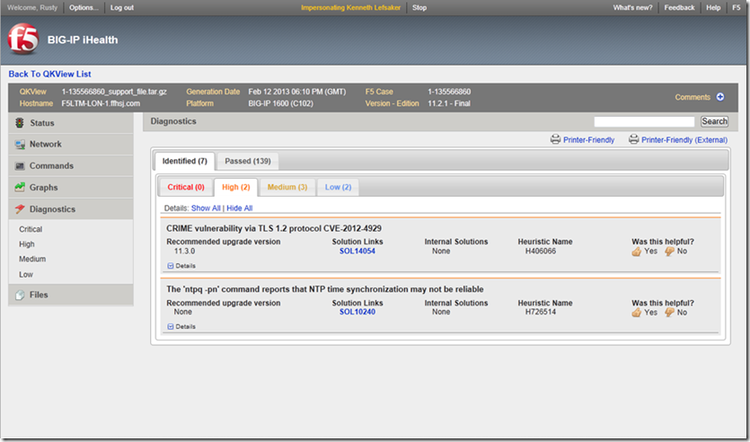Stop impersonating via Stop link

click(x=419, y=8)
